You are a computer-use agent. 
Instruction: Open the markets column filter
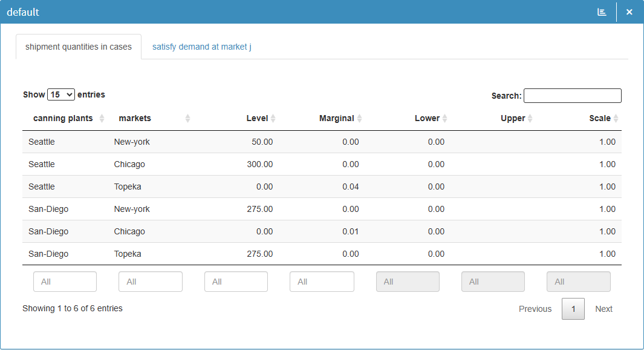[150, 282]
